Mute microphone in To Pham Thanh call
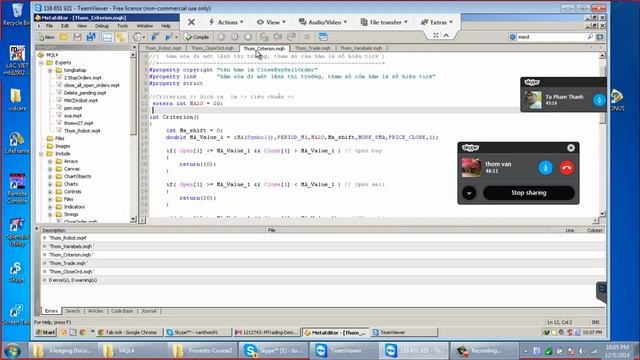 coord(599,100)
